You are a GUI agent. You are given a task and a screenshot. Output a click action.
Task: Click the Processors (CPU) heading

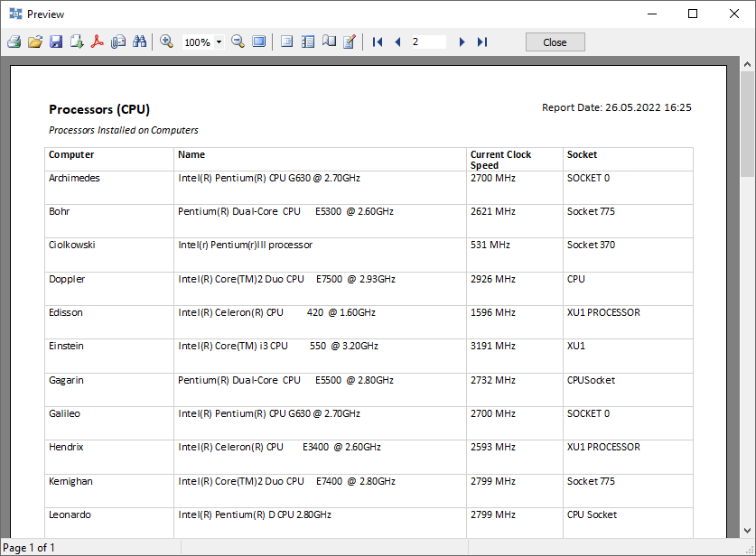click(x=99, y=109)
